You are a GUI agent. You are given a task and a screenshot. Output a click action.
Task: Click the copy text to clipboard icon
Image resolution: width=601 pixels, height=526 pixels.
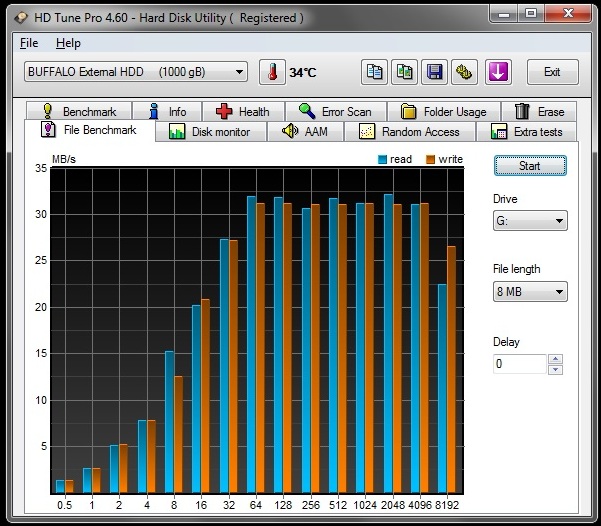point(375,72)
